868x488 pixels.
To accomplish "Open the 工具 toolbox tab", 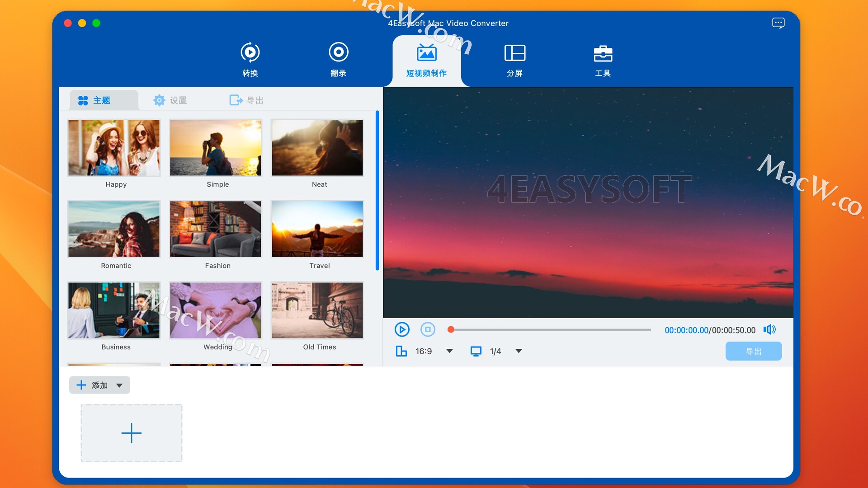I will [x=603, y=61].
